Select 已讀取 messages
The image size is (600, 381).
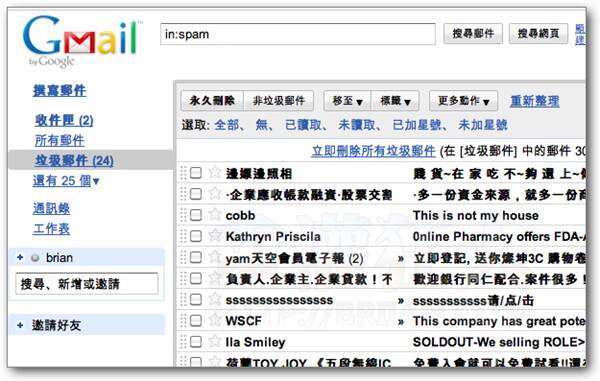(303, 125)
